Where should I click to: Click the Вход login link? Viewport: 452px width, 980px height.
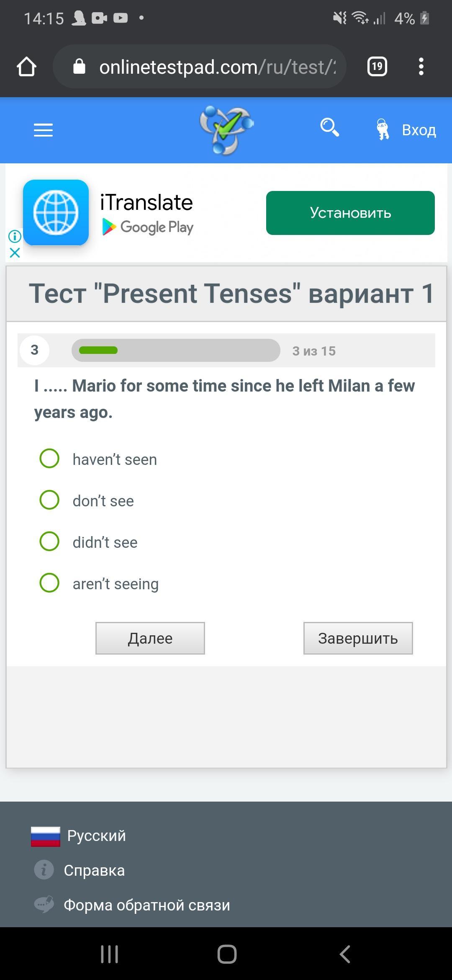[419, 130]
